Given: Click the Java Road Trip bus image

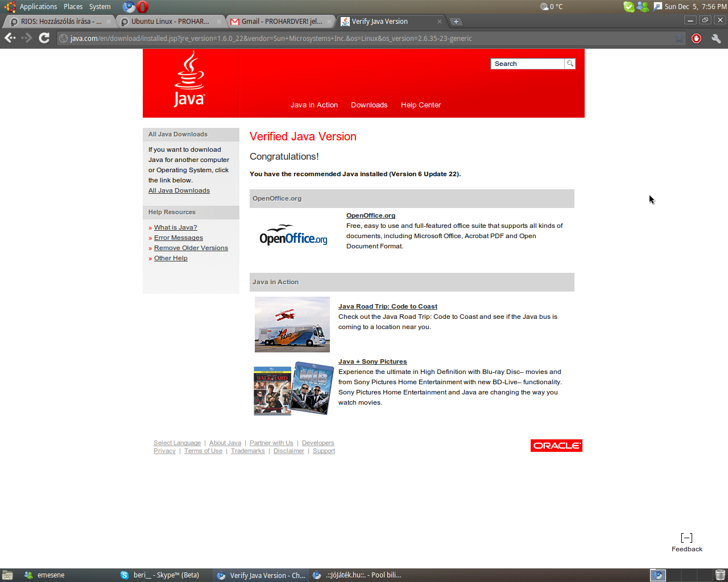Looking at the screenshot, I should coord(292,325).
